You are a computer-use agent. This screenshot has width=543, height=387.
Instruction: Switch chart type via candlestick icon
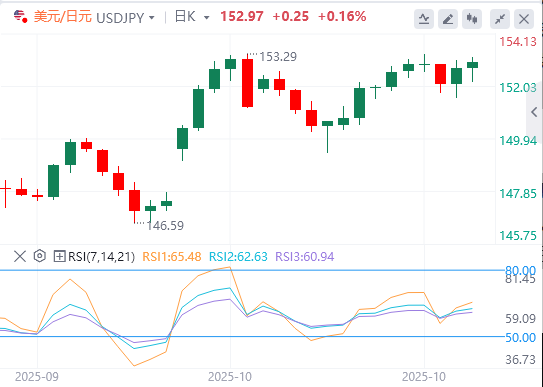472,19
